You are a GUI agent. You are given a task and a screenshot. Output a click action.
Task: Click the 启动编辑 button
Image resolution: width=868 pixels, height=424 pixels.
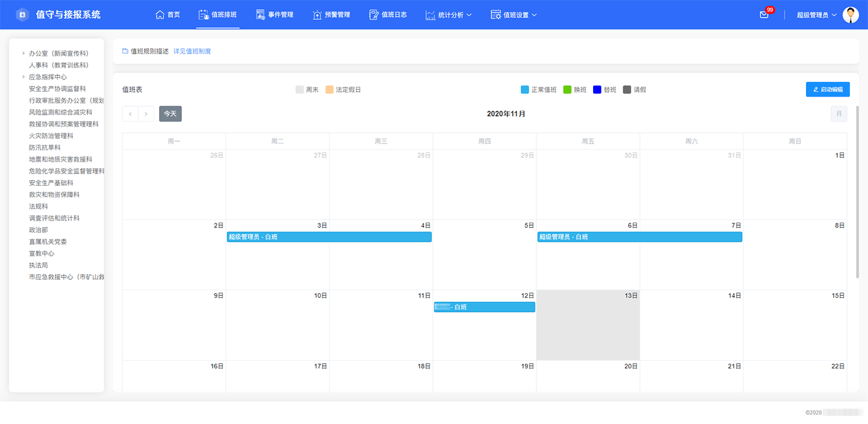click(828, 89)
